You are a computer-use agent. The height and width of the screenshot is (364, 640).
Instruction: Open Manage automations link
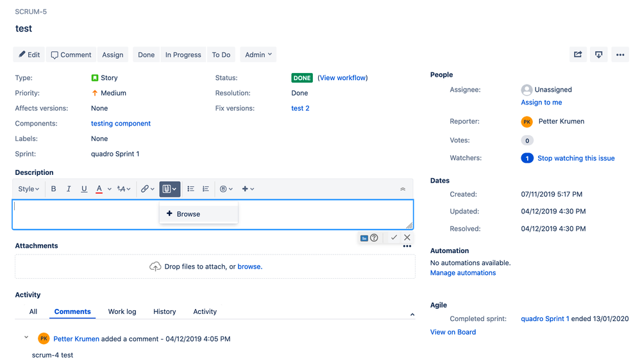click(x=463, y=272)
